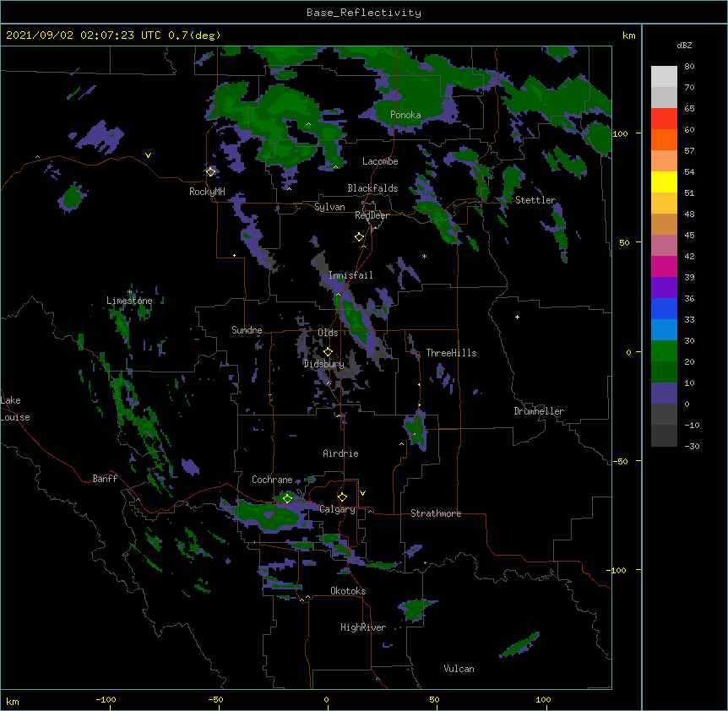
Task: Click the Lake Louise label
Action: coord(15,409)
